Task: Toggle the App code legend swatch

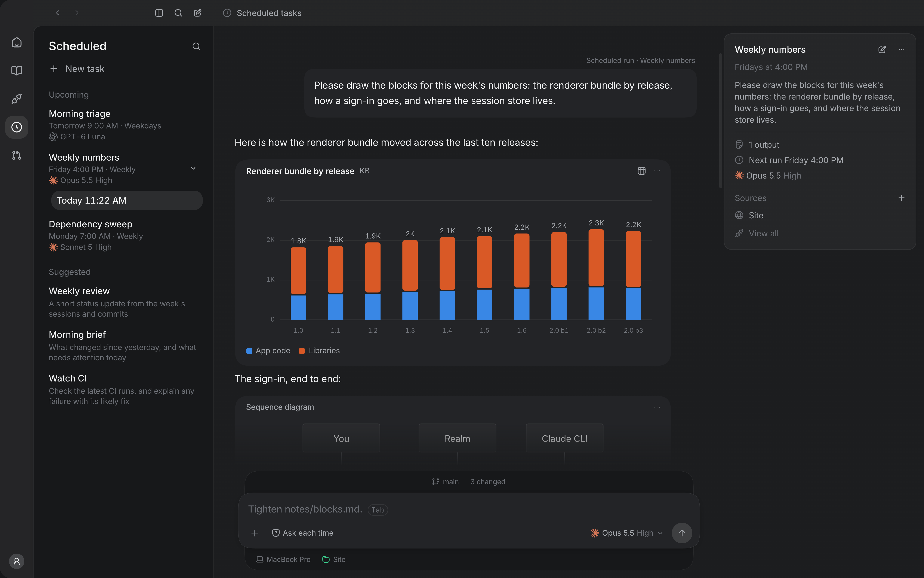Action: [x=249, y=351]
